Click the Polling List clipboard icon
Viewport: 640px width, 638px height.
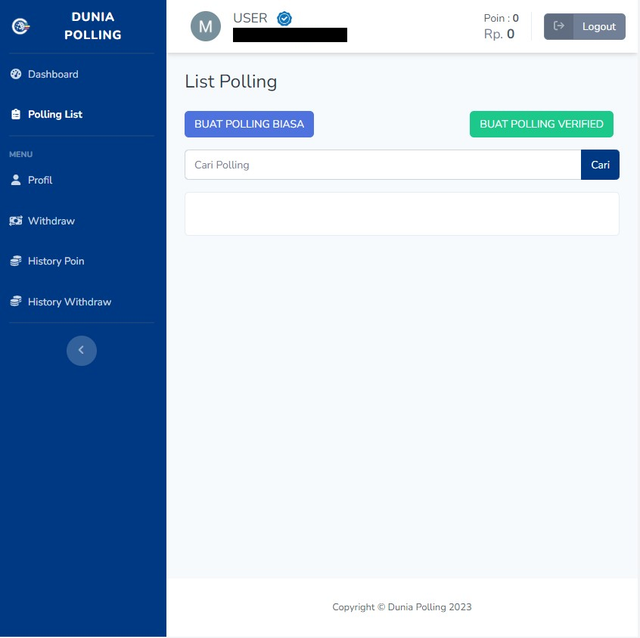tap(16, 114)
